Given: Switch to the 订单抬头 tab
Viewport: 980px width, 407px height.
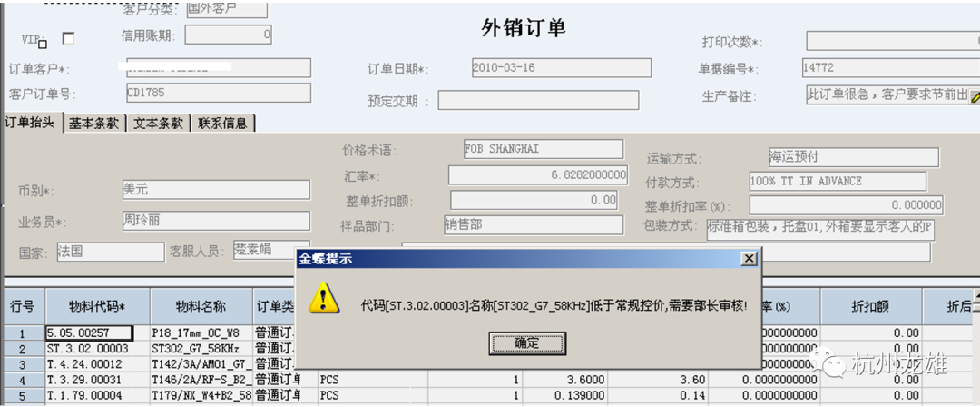Looking at the screenshot, I should tap(33, 123).
